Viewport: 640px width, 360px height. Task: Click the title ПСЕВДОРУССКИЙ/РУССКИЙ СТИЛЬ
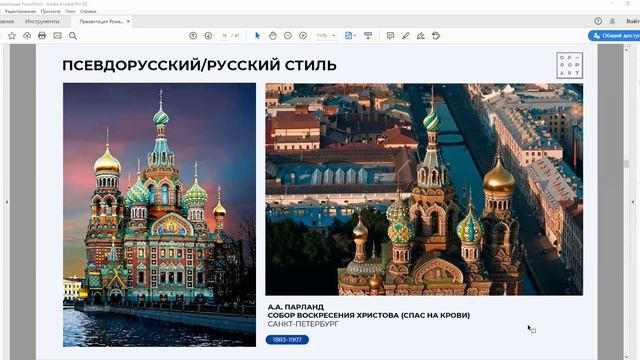(200, 65)
